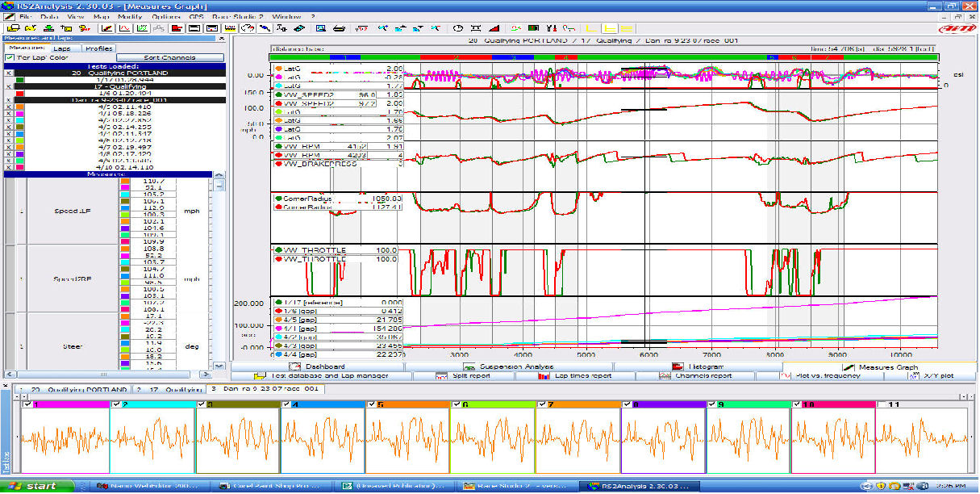Screen dimensions: 980x494
Task: Click the Sort Channels button
Action: click(x=169, y=58)
